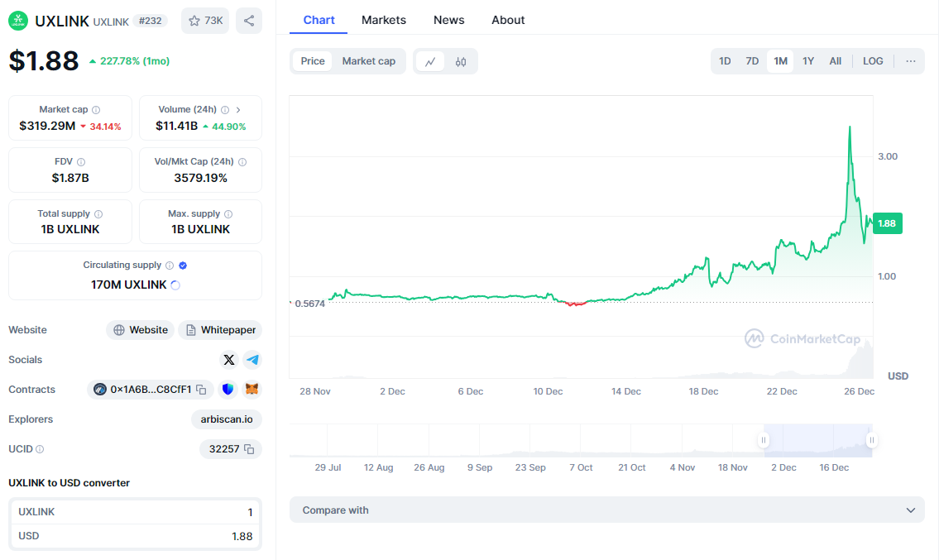
Task: Open the chart more options ellipsis
Action: [x=911, y=61]
